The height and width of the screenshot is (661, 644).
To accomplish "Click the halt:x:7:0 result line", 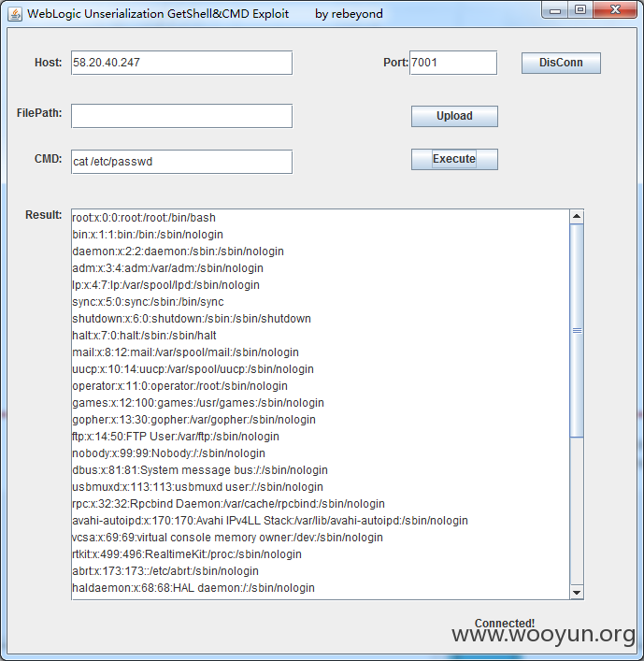I will pyautogui.click(x=144, y=336).
